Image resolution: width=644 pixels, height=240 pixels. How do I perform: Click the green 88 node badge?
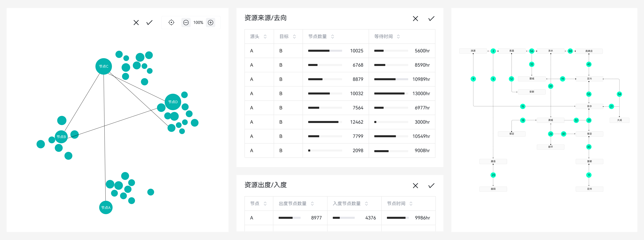(x=570, y=51)
